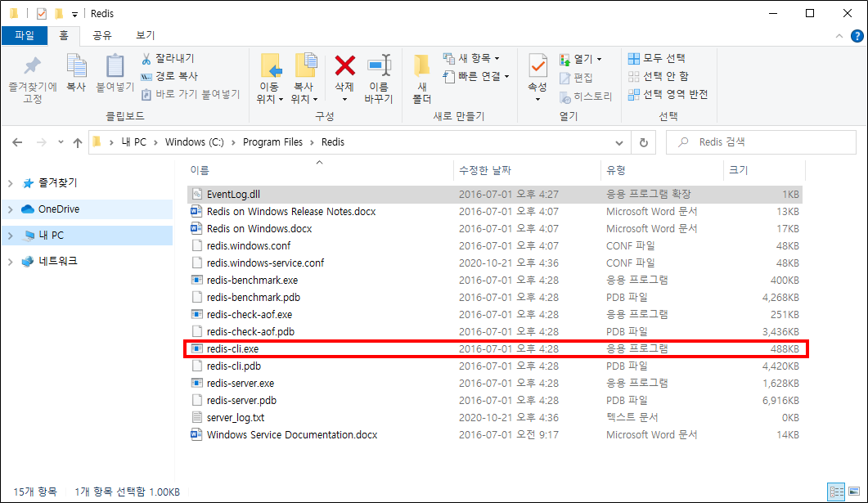Screen dimensions: 868x503
Task: Click the Refresh button
Action: click(643, 143)
